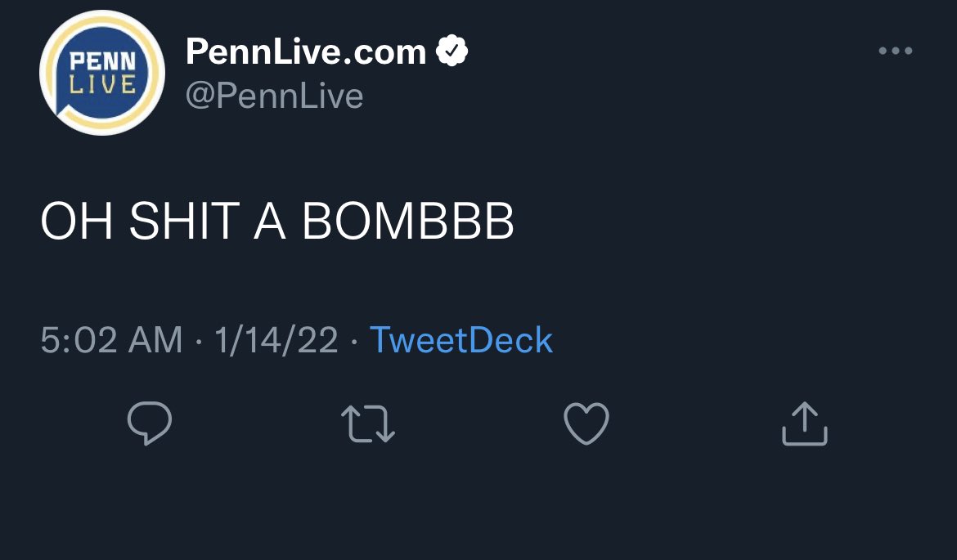The height and width of the screenshot is (560, 957).
Task: Click the PennLive.com display name
Action: pos(306,52)
